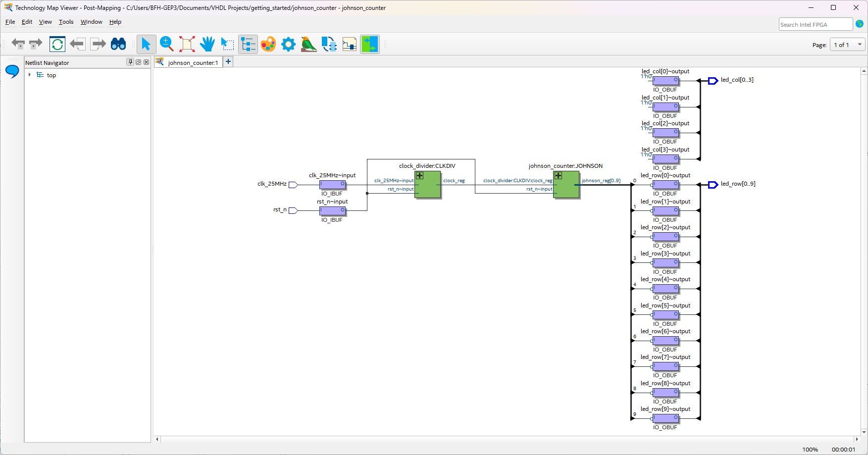Open the View menu
Image resolution: width=868 pixels, height=455 pixels.
tap(45, 22)
